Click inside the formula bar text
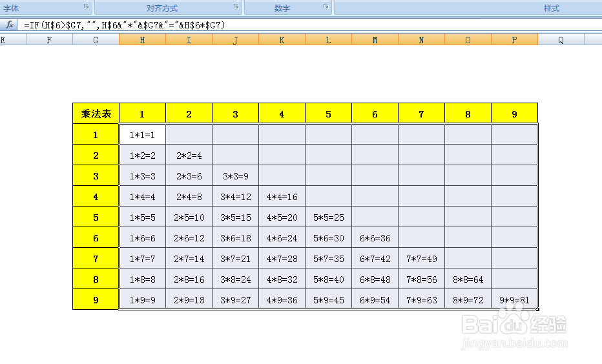 click(x=125, y=25)
